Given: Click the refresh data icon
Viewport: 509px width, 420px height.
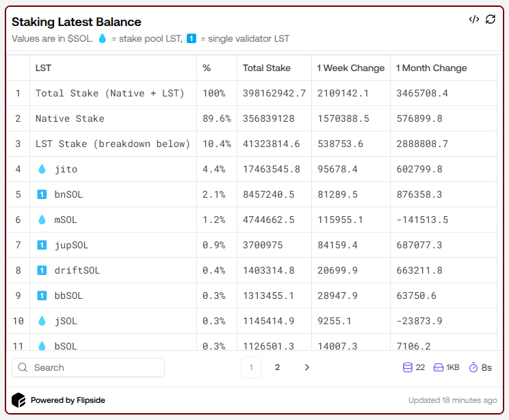Looking at the screenshot, I should [491, 19].
